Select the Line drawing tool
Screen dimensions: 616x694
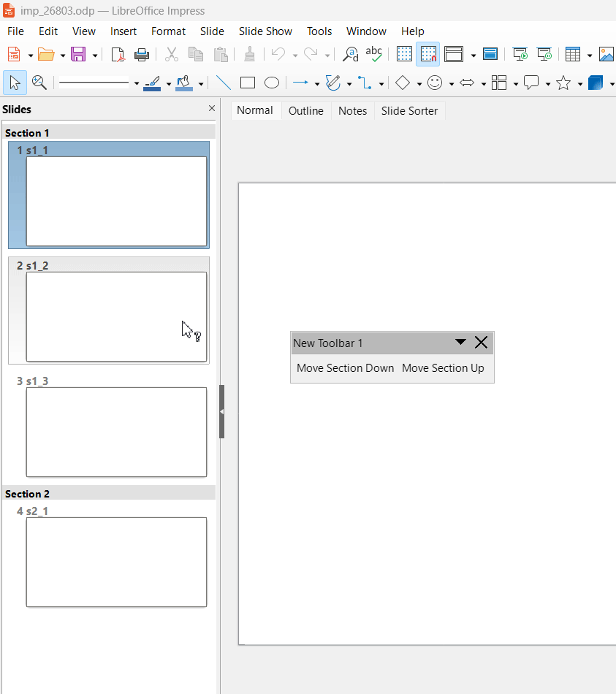tap(224, 83)
